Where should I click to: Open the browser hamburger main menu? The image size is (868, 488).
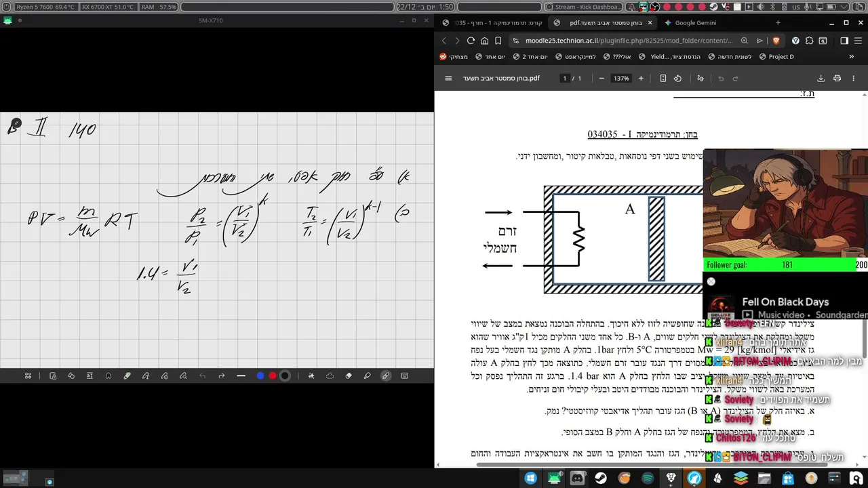859,41
